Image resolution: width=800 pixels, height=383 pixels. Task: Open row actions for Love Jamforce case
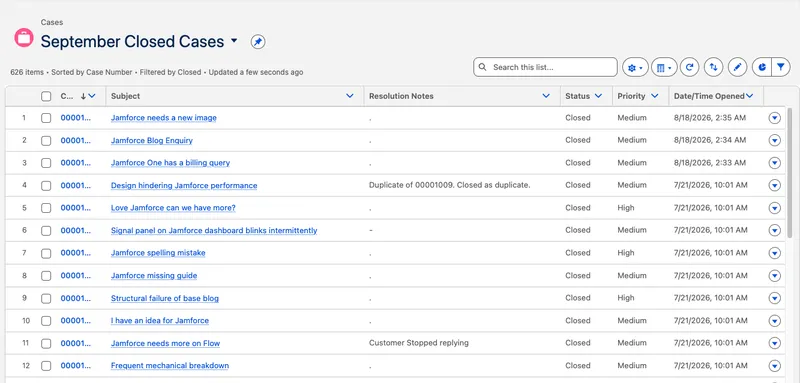tap(774, 208)
